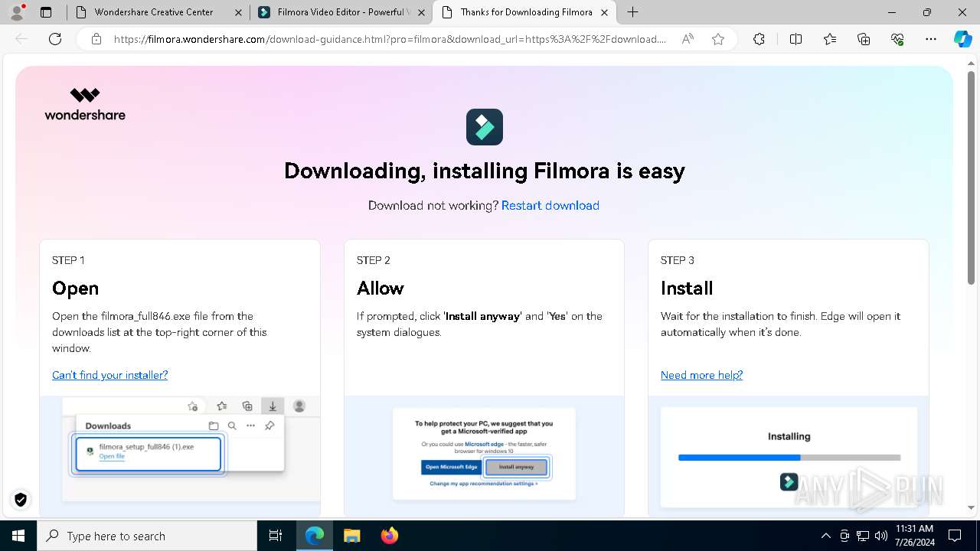
Task: View site information lock icon
Action: [96, 39]
